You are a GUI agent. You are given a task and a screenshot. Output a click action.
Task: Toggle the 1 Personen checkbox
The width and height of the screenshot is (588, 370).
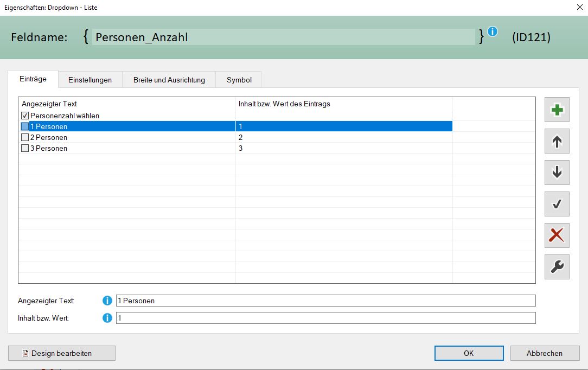tap(25, 126)
